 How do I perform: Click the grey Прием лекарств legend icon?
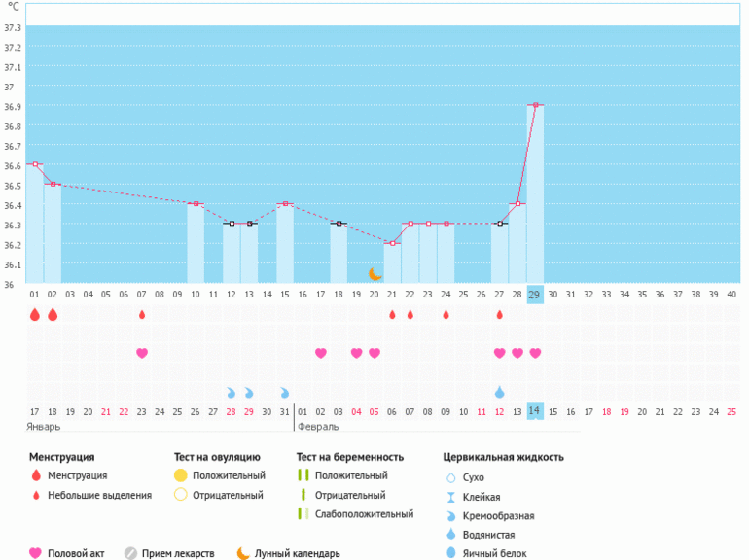pyautogui.click(x=130, y=553)
